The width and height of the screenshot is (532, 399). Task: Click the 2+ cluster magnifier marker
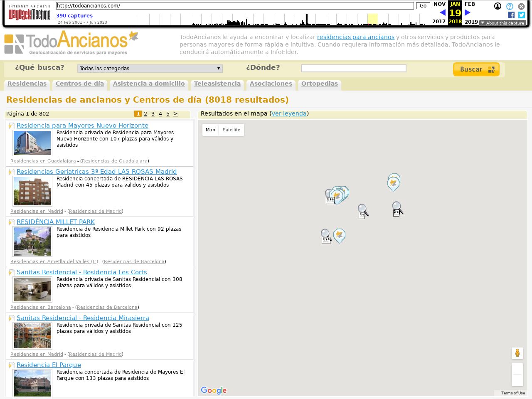coord(397,209)
